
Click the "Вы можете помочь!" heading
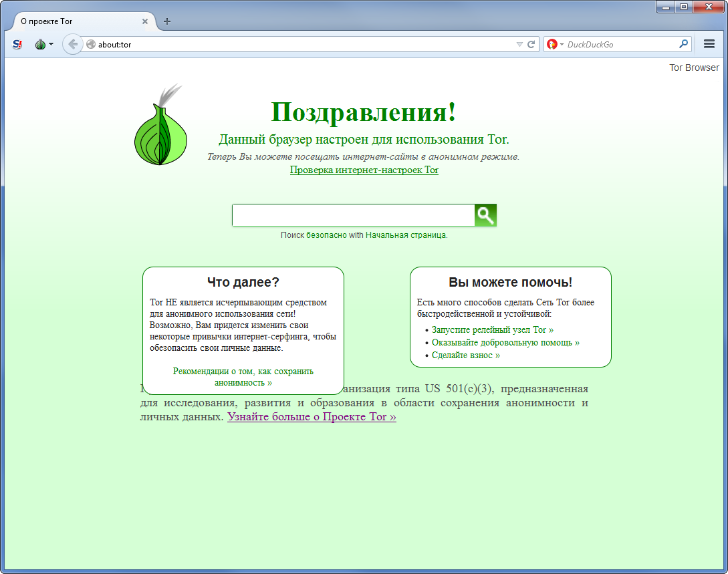coord(510,282)
